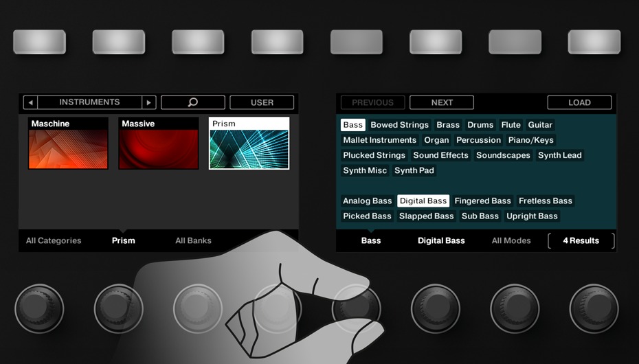Click the magnifier search icon button

(x=192, y=102)
